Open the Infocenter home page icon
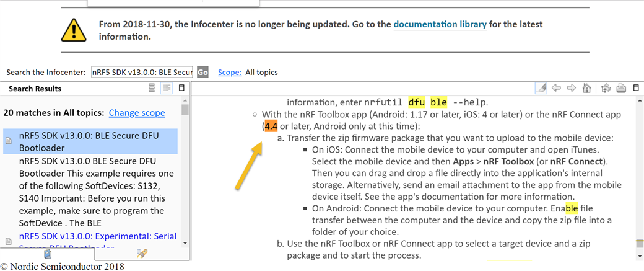 click(587, 88)
